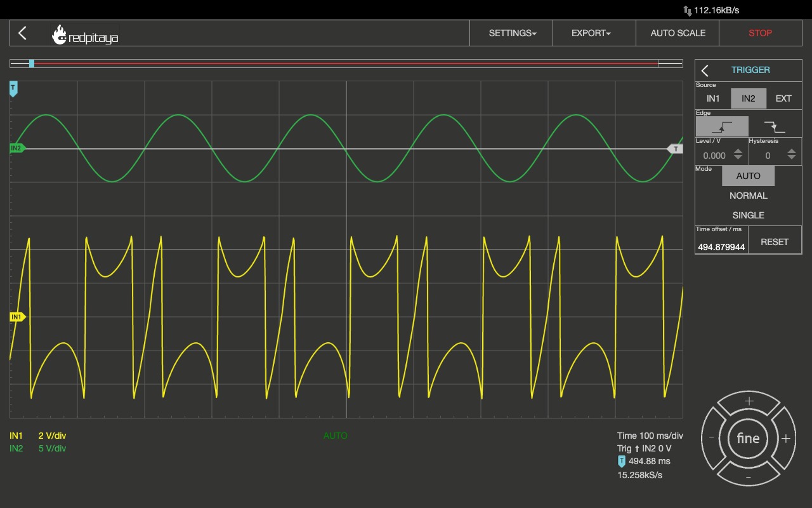Viewport: 812px width, 508px height.
Task: Select IN1 as trigger source
Action: point(713,98)
